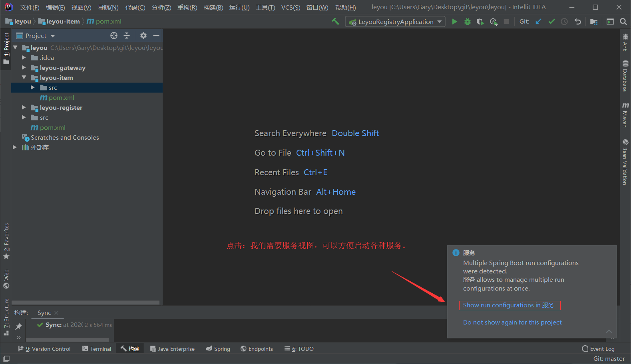
Task: Click Show run configurations in 服务 link
Action: (x=509, y=305)
